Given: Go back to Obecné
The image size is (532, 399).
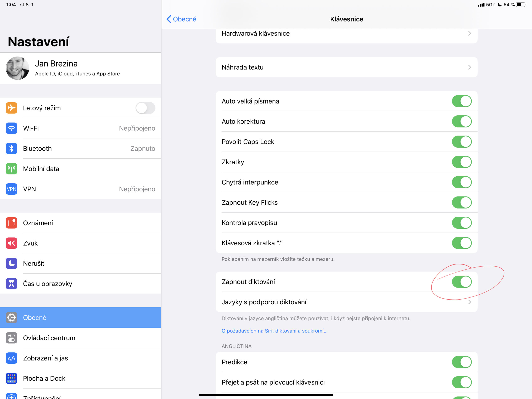Looking at the screenshot, I should click(181, 19).
